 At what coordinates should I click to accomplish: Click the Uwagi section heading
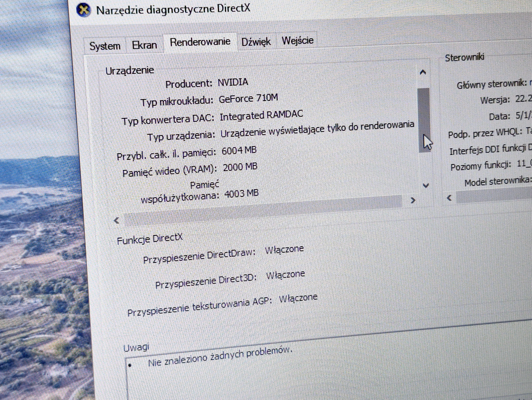[x=136, y=347]
